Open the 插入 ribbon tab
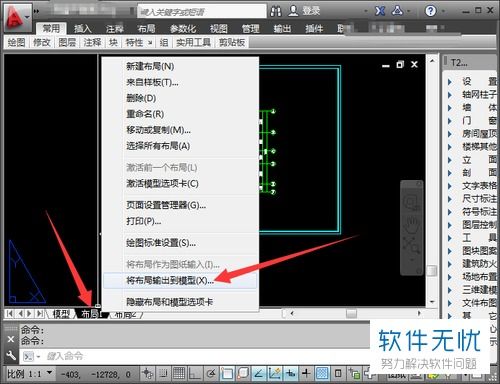 point(82,29)
